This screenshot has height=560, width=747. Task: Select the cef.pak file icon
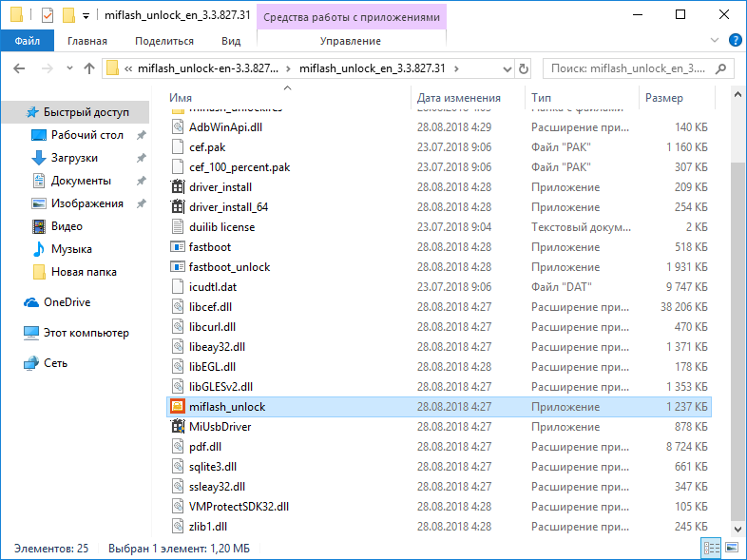click(x=177, y=147)
